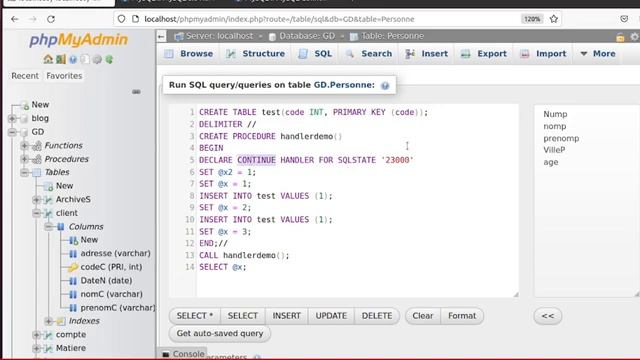Open the SQL tab
This screenshot has width=640, height=360.
(x=315, y=54)
